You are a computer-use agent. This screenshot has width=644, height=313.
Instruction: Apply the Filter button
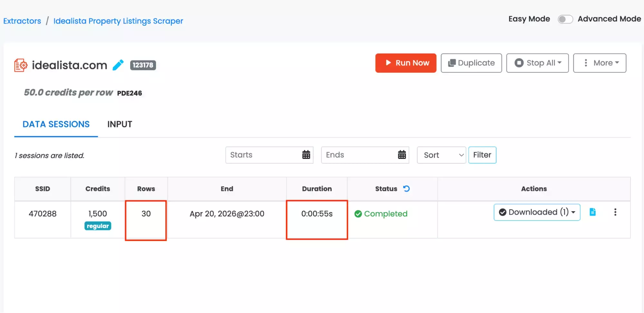pyautogui.click(x=482, y=155)
